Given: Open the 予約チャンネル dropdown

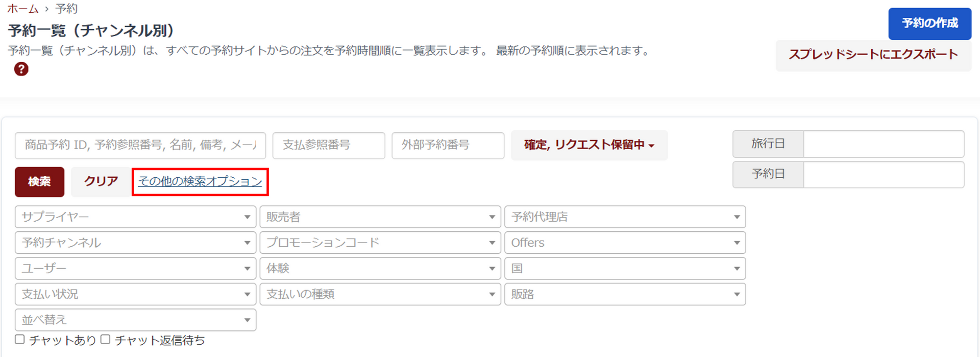Looking at the screenshot, I should (135, 243).
